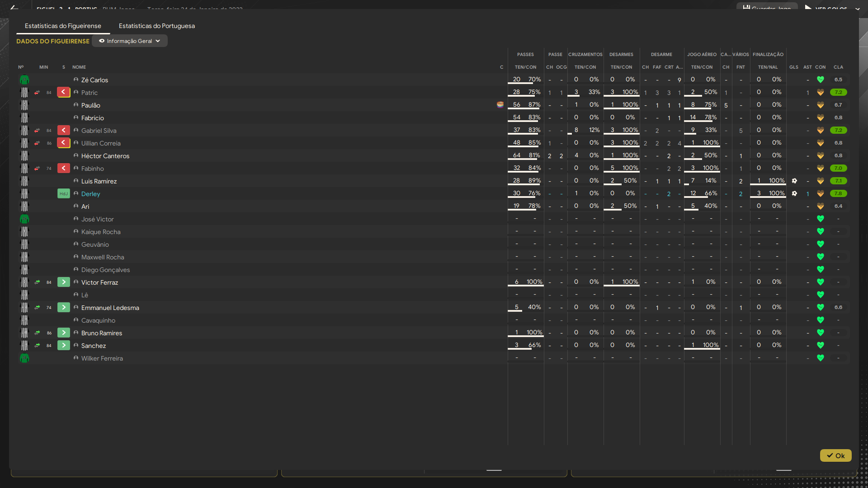Click condition heart icon for Patric
Image resolution: width=868 pixels, height=488 pixels.
pyautogui.click(x=821, y=92)
